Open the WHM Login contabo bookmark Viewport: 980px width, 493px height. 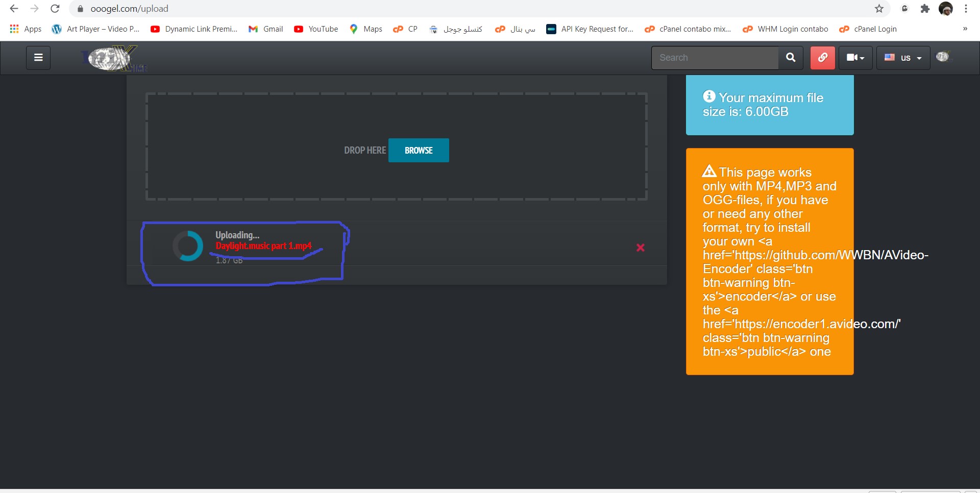tap(786, 29)
